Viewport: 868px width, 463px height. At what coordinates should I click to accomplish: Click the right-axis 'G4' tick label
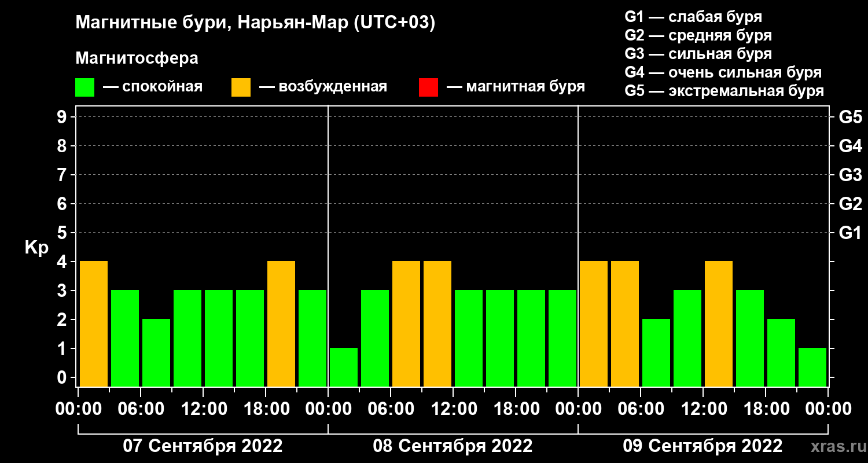click(x=850, y=146)
